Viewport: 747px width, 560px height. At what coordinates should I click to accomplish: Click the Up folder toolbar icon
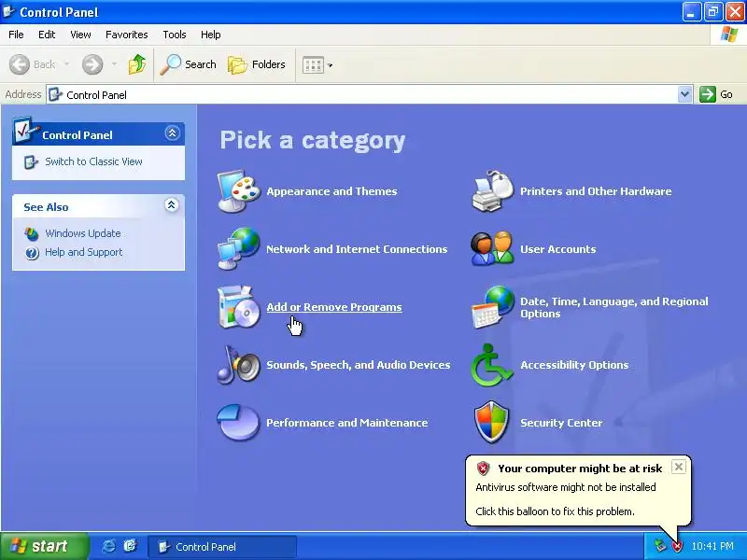(x=137, y=64)
